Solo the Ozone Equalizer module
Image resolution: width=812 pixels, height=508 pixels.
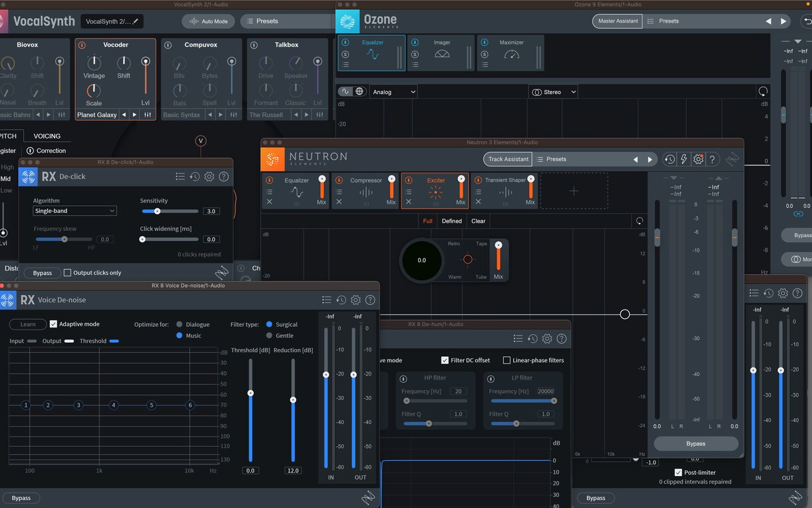(x=345, y=55)
